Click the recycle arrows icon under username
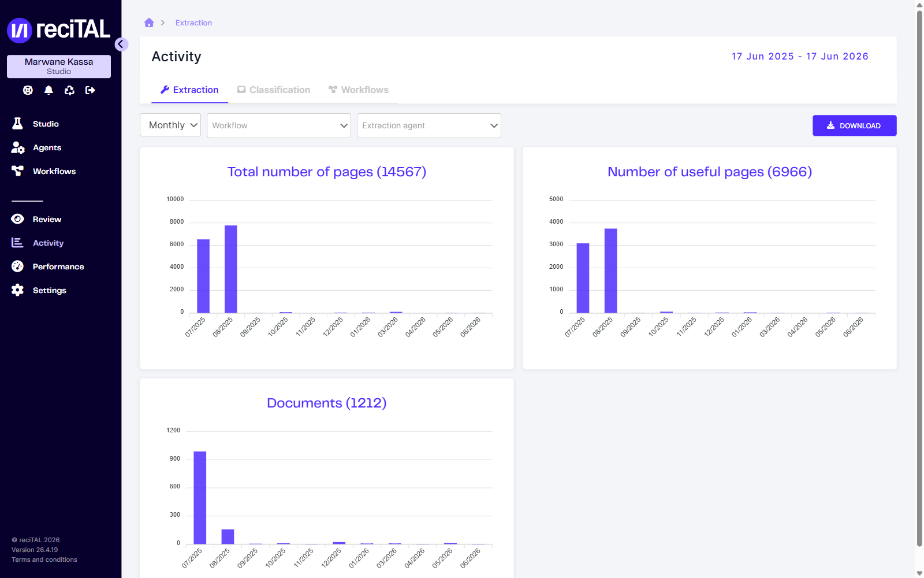Viewport: 924px width, 578px height. click(x=69, y=90)
